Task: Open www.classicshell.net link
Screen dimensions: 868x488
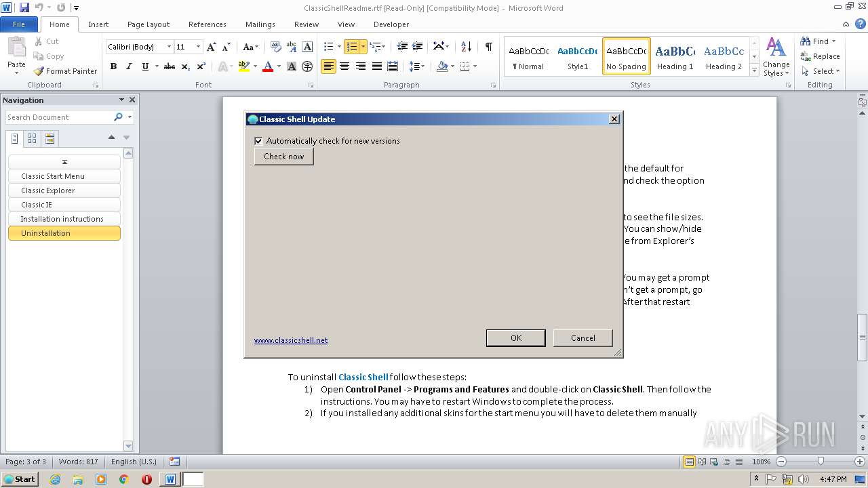Action: 291,340
